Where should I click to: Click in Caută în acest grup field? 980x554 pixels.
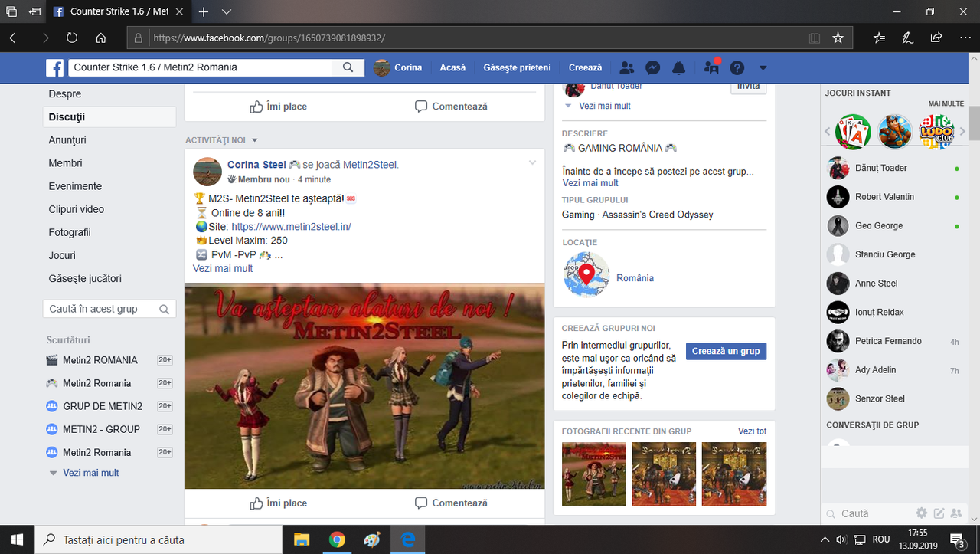[x=109, y=309]
